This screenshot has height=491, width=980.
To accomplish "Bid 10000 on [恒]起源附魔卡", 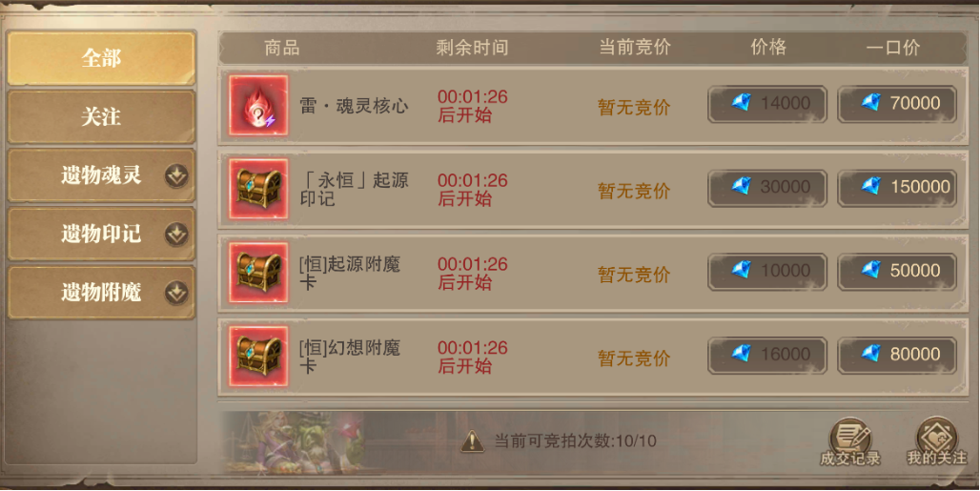I will click(x=767, y=271).
